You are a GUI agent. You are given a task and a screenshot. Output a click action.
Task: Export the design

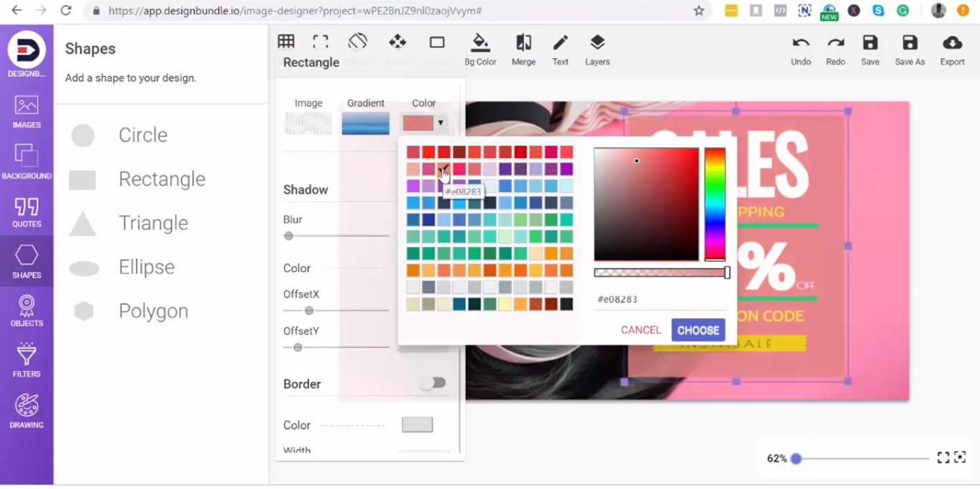(x=953, y=49)
